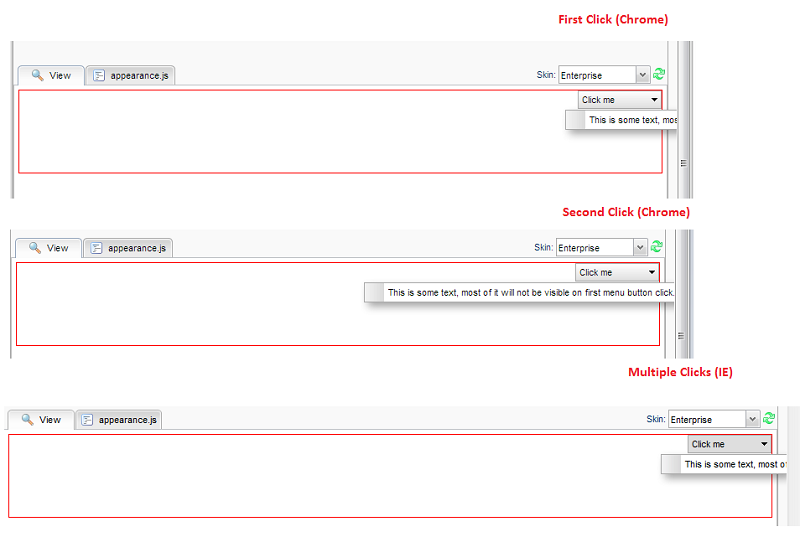Viewport: 800px width, 537px height.
Task: Expand the Skin combo box in the IE screenshot
Action: [752, 420]
